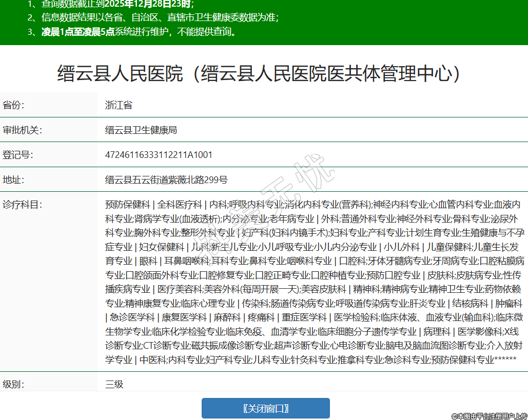Viewport: 528px width, 420px height.
Task: Click the 级别 field label
Action: [x=13, y=384]
